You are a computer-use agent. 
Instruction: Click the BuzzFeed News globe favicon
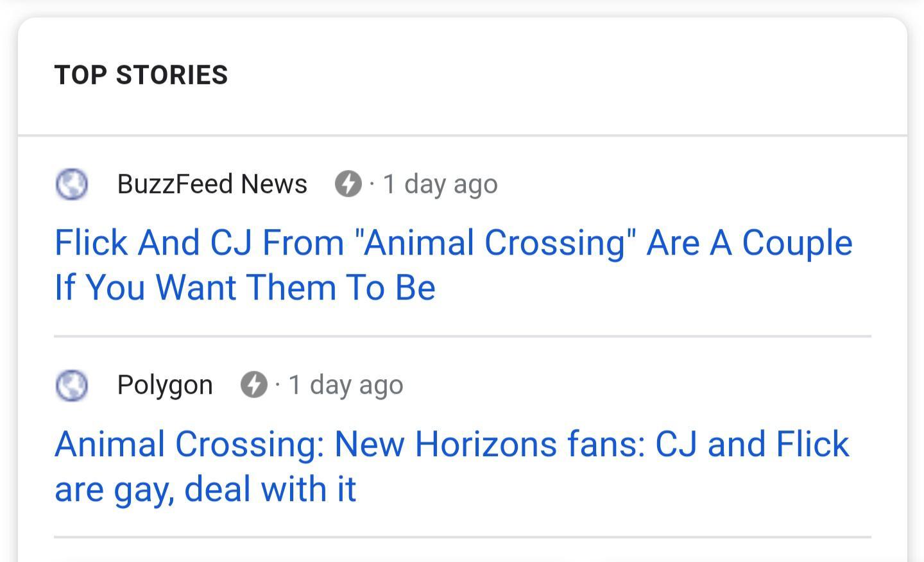coord(71,184)
